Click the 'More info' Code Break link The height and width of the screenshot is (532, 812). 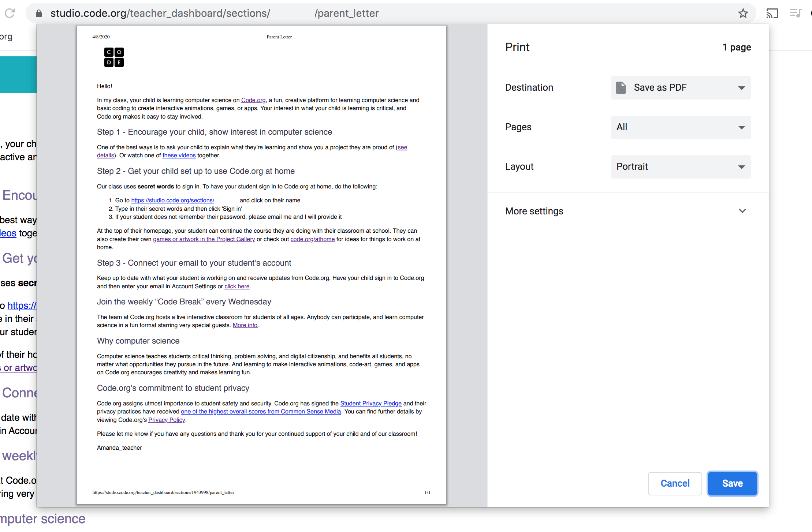(245, 325)
